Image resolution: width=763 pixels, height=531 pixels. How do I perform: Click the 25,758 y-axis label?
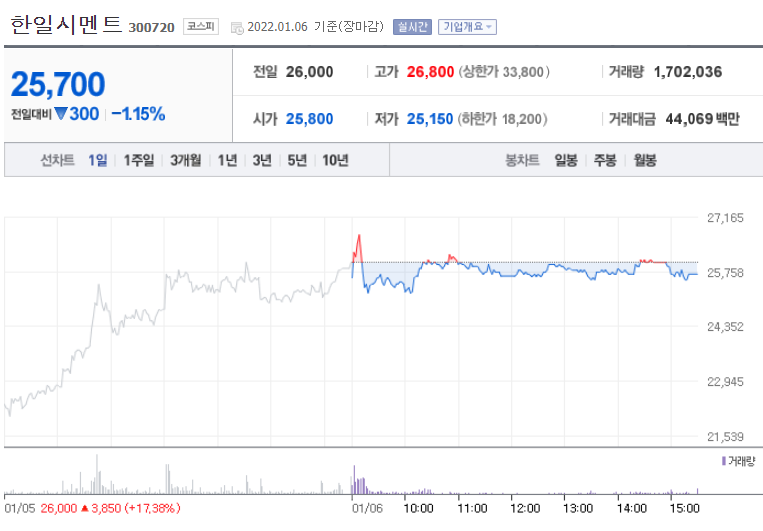(x=725, y=273)
